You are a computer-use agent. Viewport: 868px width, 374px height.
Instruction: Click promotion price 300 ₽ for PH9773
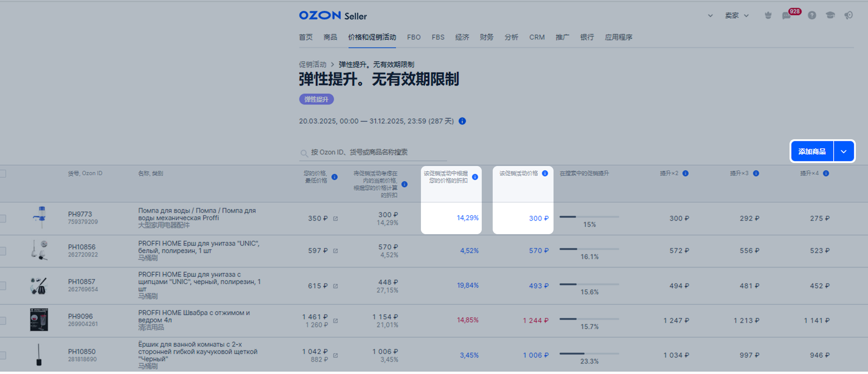[538, 219]
